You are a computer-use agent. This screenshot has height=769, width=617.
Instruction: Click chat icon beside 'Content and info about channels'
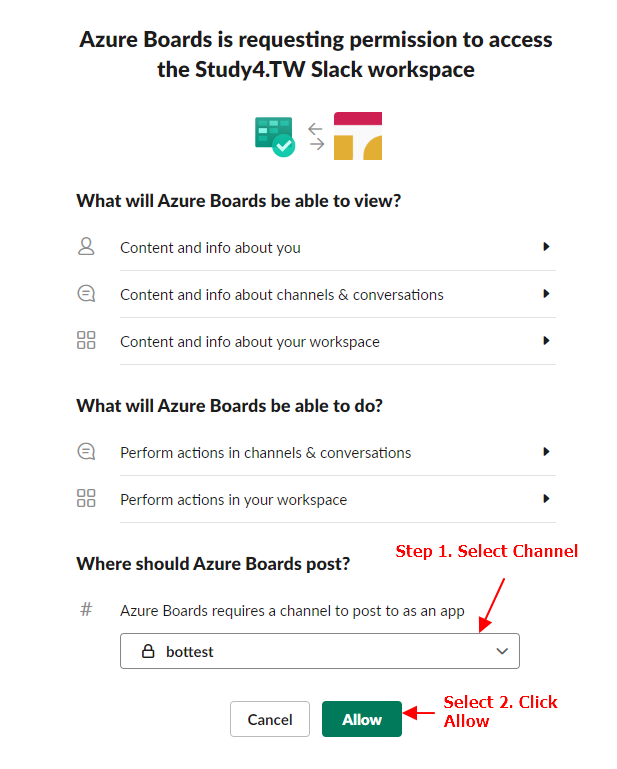tap(86, 294)
